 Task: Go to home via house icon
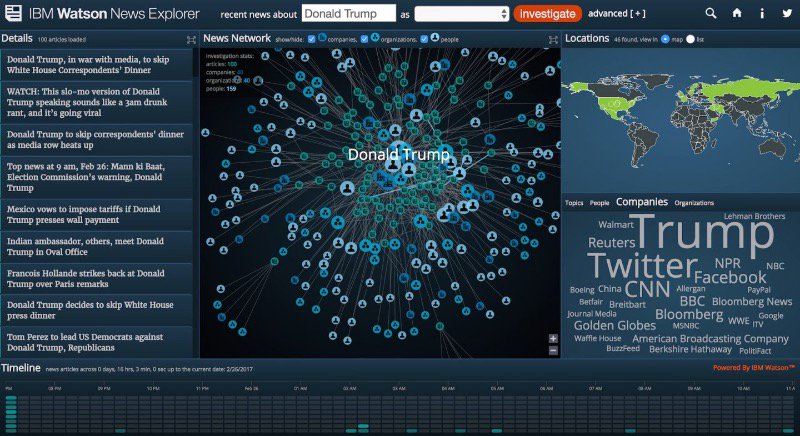coord(737,13)
